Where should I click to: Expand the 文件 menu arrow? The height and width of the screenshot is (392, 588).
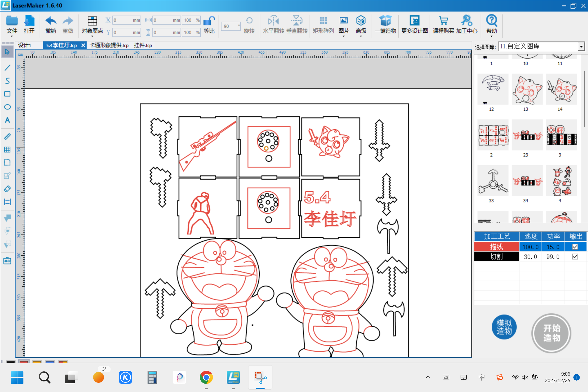click(12, 36)
